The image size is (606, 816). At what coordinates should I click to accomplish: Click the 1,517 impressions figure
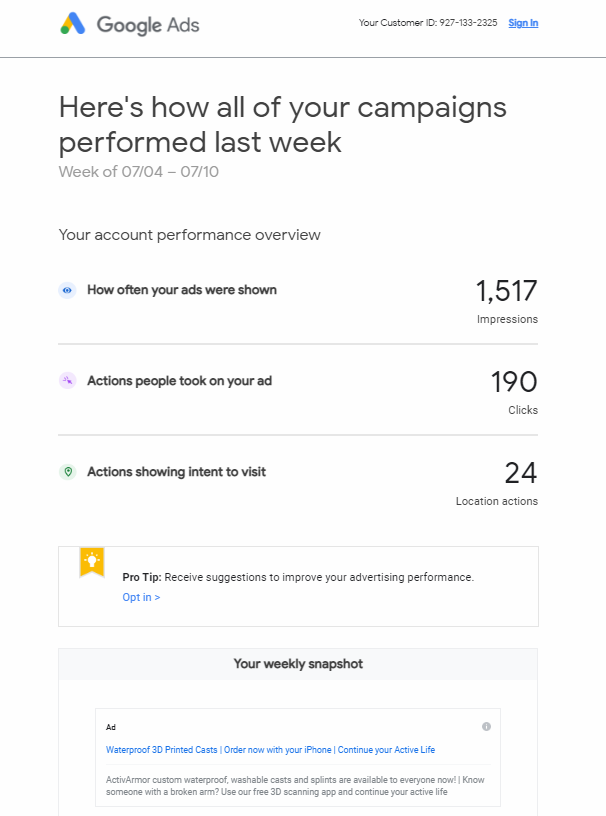(507, 290)
